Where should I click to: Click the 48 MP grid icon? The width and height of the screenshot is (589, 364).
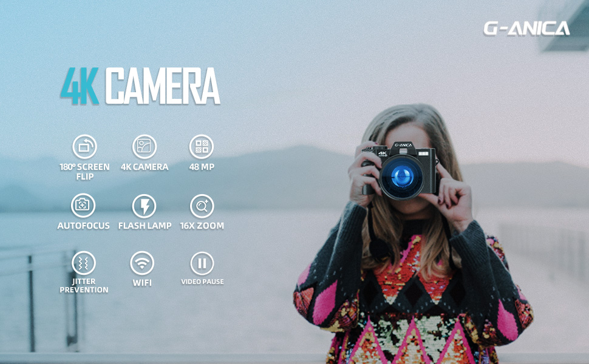click(202, 147)
